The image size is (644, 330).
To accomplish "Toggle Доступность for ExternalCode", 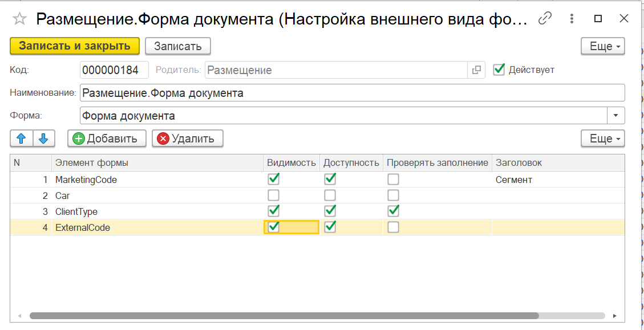I will coord(330,227).
